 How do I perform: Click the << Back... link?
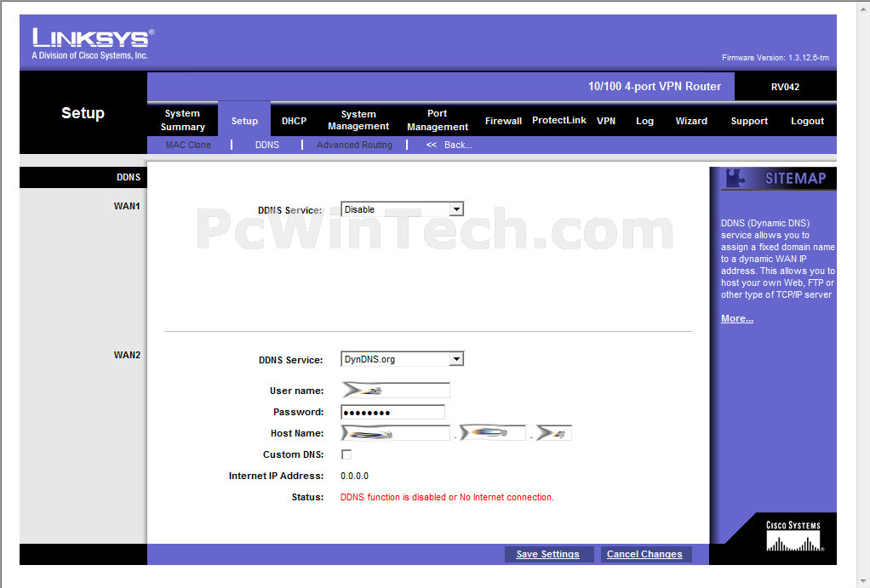449,145
